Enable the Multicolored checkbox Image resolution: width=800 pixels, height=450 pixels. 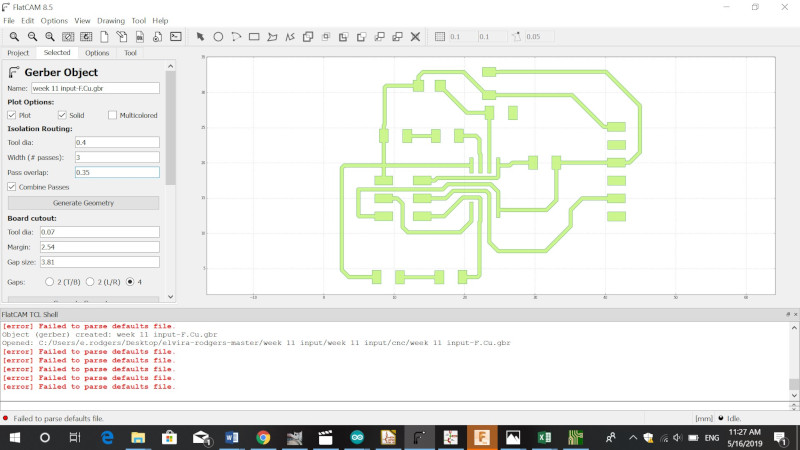point(112,115)
